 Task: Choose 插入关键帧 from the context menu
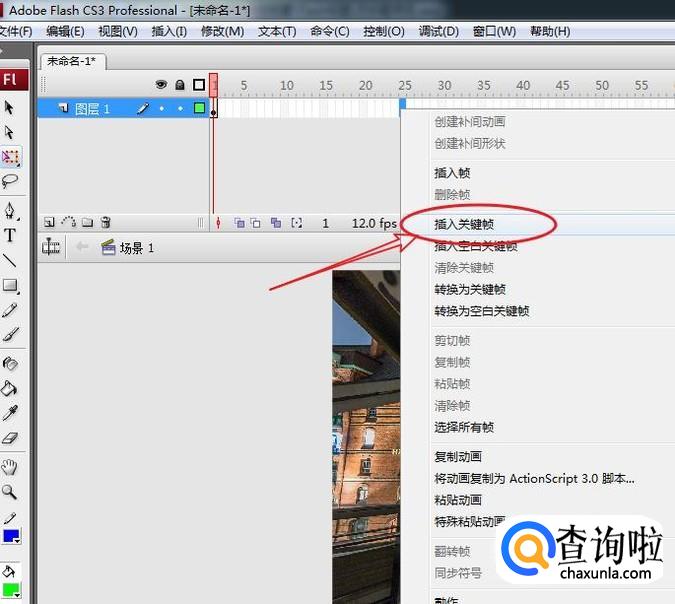(x=464, y=225)
